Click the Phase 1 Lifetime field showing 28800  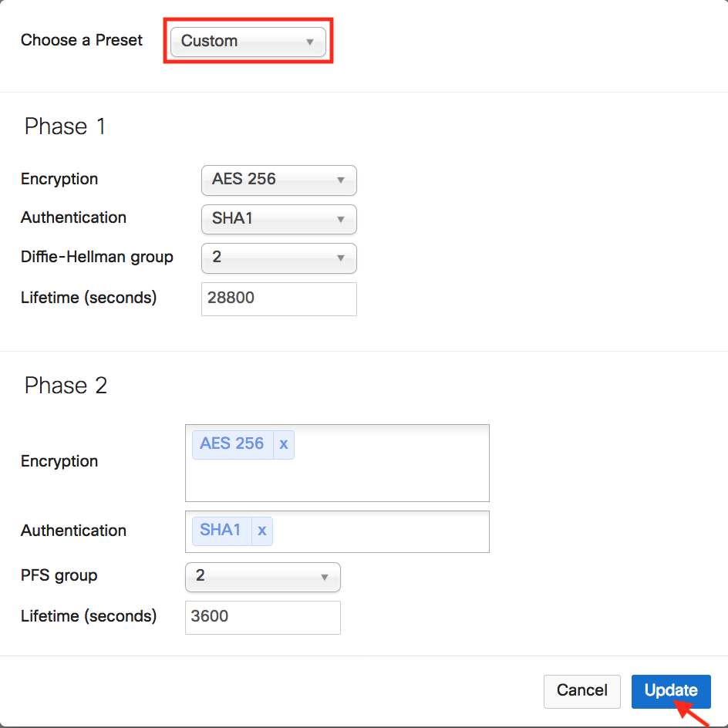(x=278, y=298)
